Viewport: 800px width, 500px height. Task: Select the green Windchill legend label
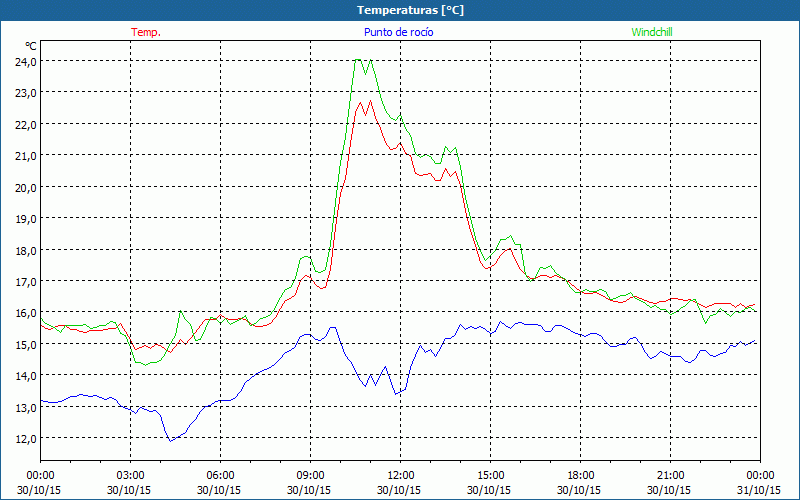coord(652,32)
